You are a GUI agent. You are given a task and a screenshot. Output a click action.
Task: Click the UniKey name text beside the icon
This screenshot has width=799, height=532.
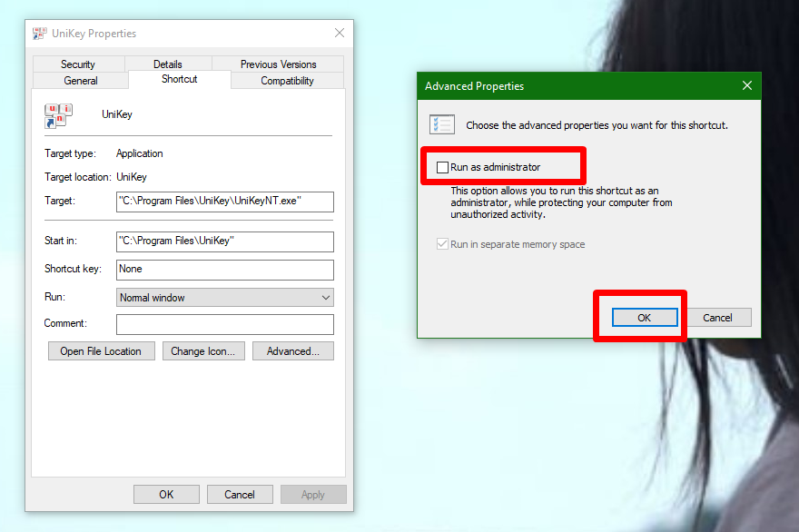(x=117, y=114)
